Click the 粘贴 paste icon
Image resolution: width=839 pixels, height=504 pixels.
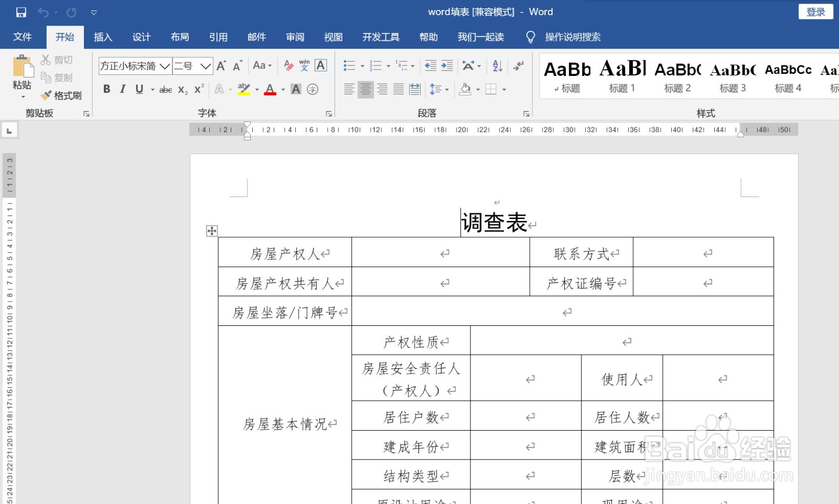23,67
